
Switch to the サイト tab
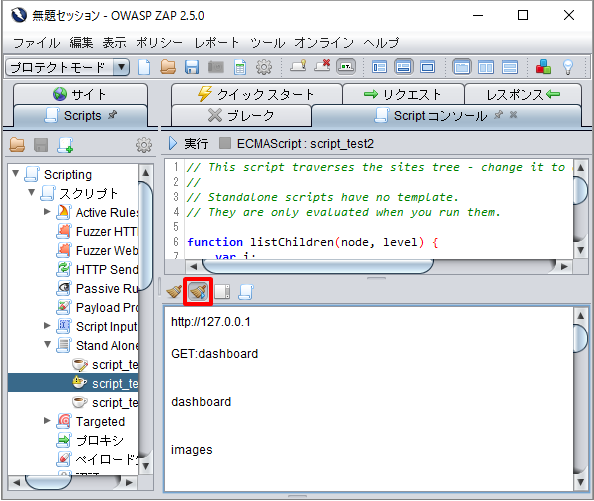pyautogui.click(x=80, y=94)
